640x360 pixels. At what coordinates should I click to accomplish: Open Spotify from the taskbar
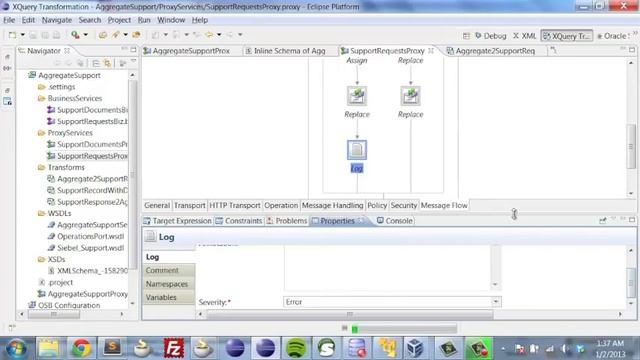pyautogui.click(x=296, y=348)
